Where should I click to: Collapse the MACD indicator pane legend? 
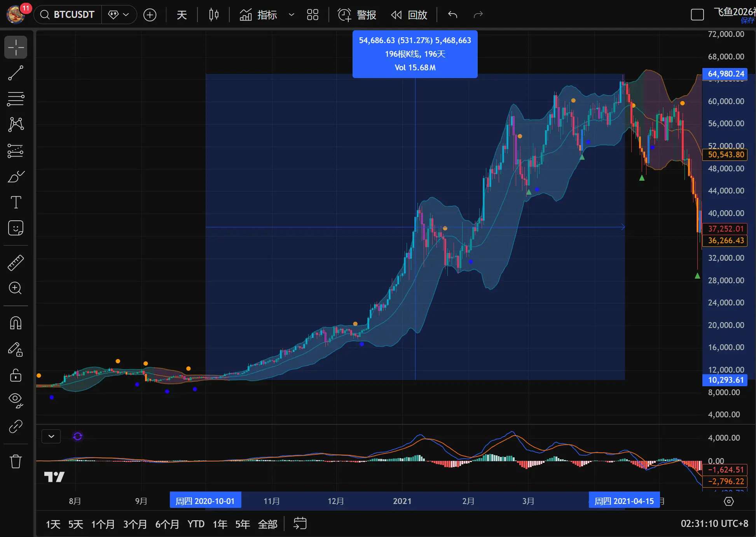pyautogui.click(x=51, y=436)
